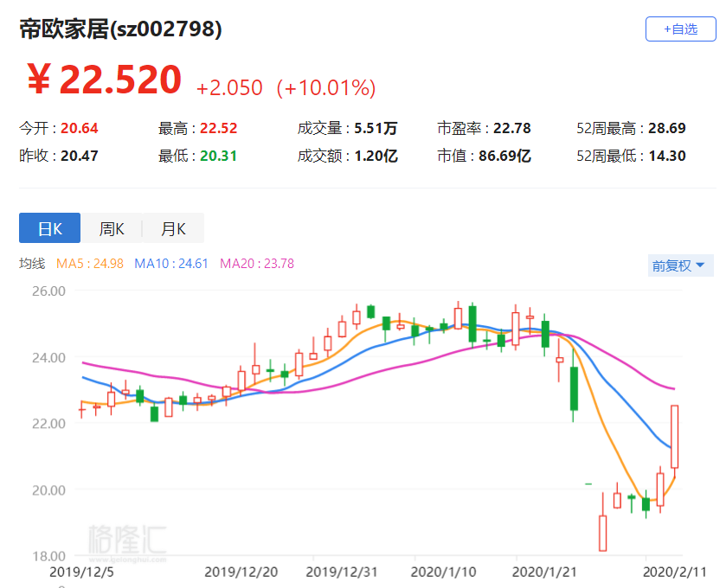Screen dimensions: 726x588
Task: Click the 2019/12/20 date axis label
Action: point(241,572)
